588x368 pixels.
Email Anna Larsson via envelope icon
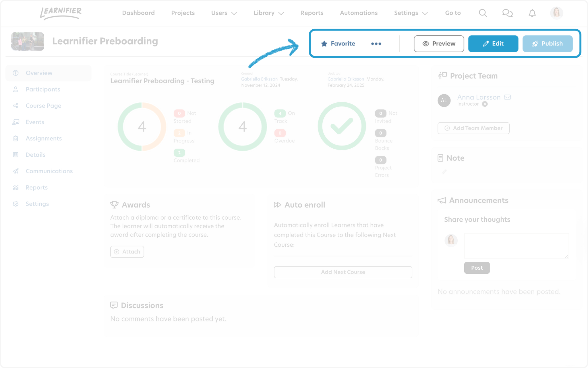[508, 97]
